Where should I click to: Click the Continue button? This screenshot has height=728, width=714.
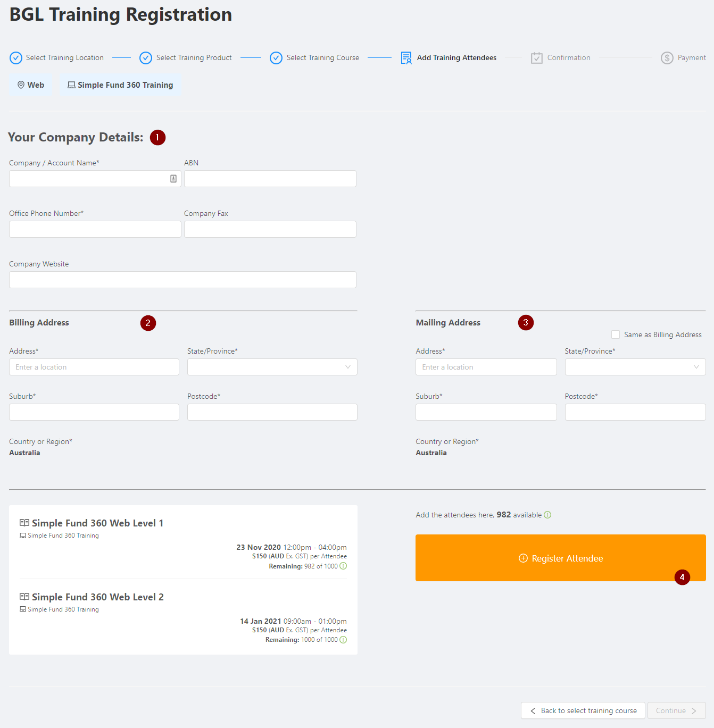pyautogui.click(x=677, y=711)
